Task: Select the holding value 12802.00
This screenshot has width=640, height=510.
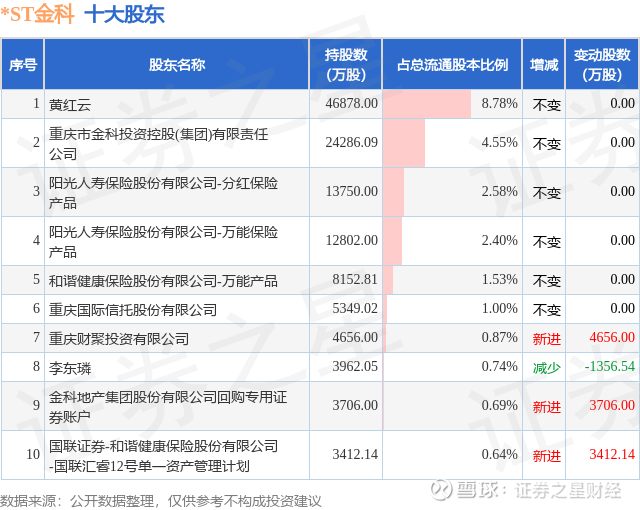Action: click(x=351, y=240)
